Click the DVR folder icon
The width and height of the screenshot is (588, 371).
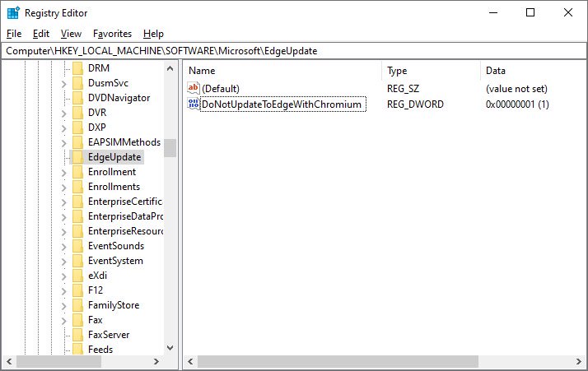point(77,113)
